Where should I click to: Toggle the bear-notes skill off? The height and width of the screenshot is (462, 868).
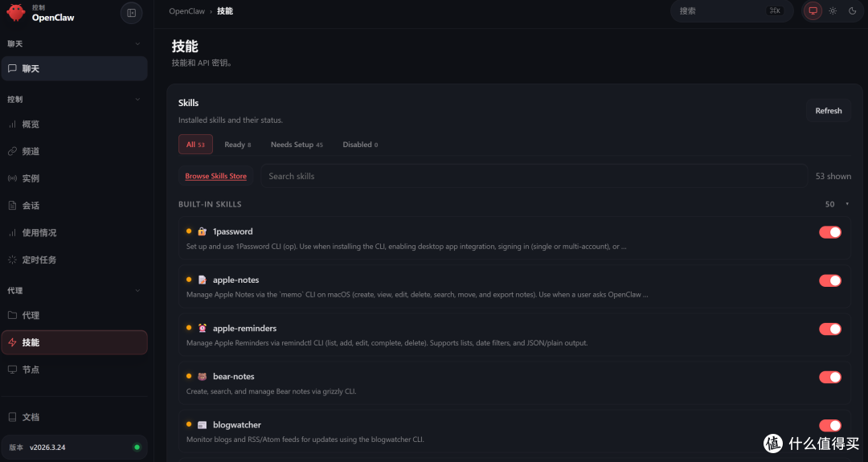[829, 377]
